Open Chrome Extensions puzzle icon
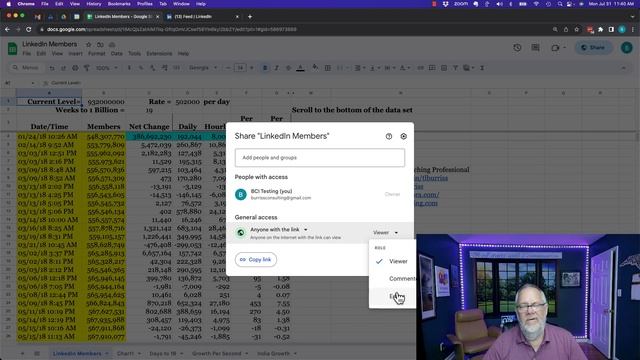This screenshot has height=360, width=640. coord(600,29)
